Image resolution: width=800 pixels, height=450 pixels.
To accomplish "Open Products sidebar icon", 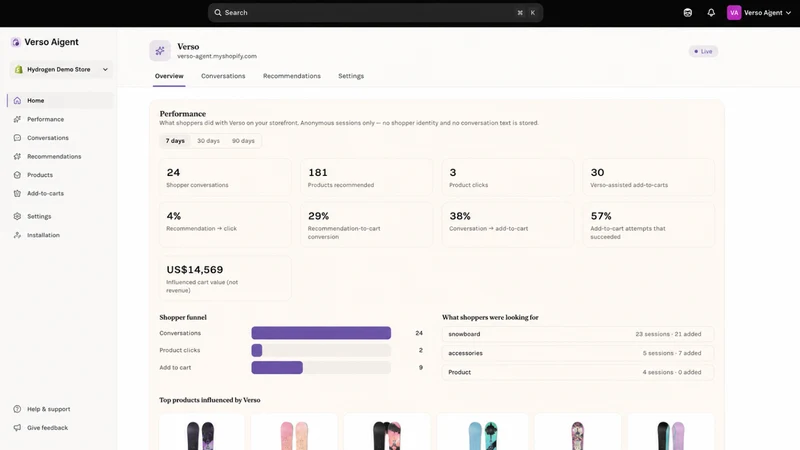I will coord(17,175).
